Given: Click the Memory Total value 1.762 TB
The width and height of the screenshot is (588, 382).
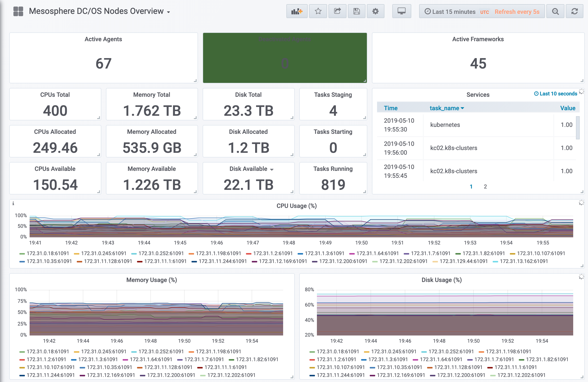Looking at the screenshot, I should 152,110.
